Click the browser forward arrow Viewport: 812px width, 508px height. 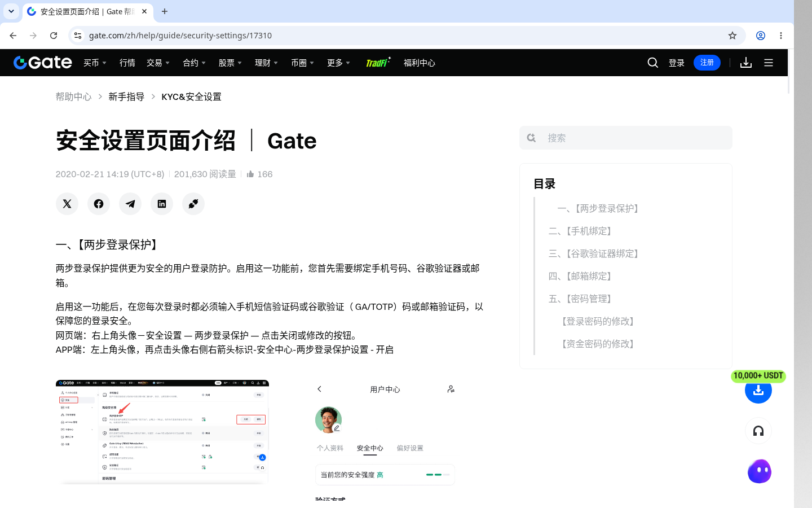(x=33, y=36)
